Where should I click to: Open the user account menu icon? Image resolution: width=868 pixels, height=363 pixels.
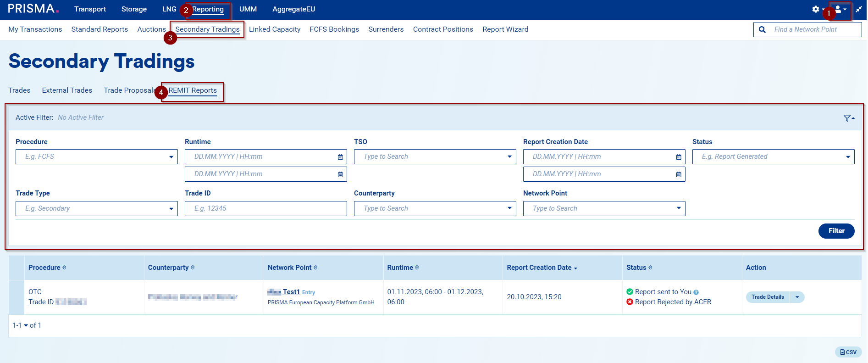(x=840, y=9)
